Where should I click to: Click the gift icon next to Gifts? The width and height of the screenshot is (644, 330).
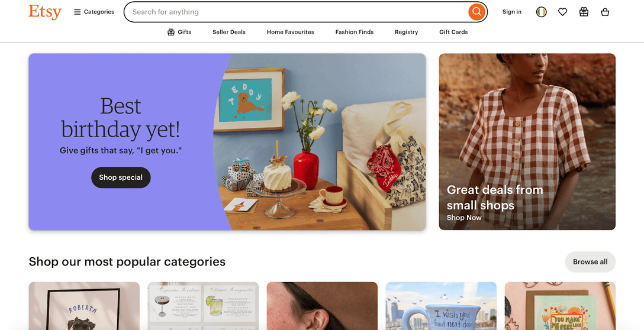171,32
